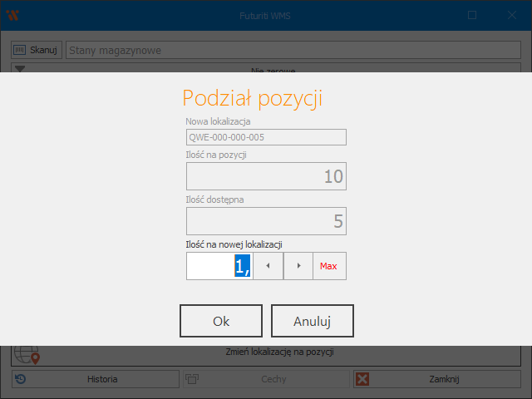
Task: Expand the Nie zerowe filter dropdown
Action: [21, 70]
